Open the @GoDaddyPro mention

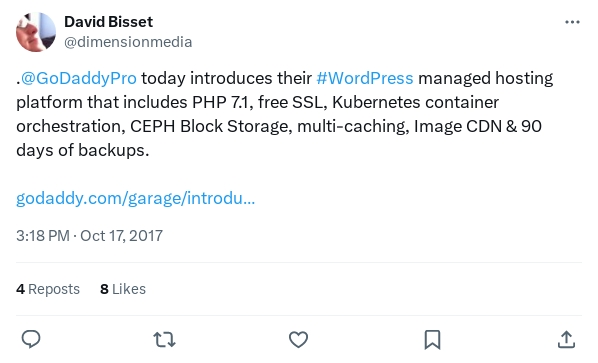(79, 78)
